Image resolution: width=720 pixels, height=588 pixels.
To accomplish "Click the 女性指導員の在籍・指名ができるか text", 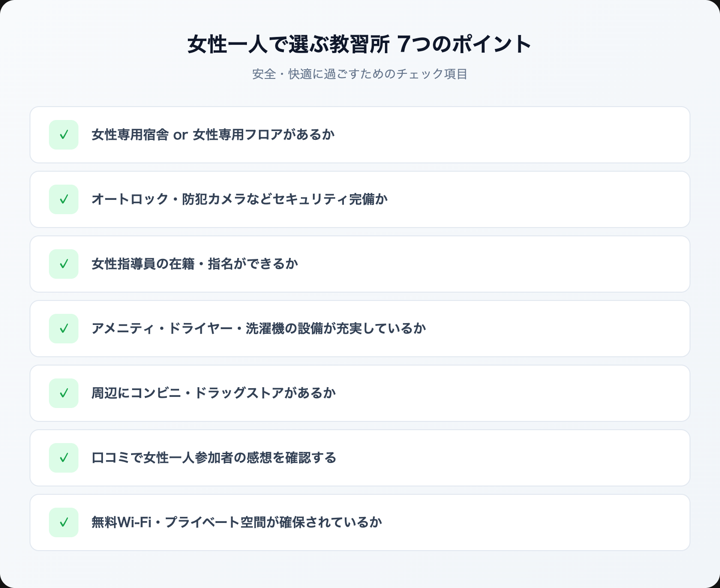I will (x=194, y=264).
